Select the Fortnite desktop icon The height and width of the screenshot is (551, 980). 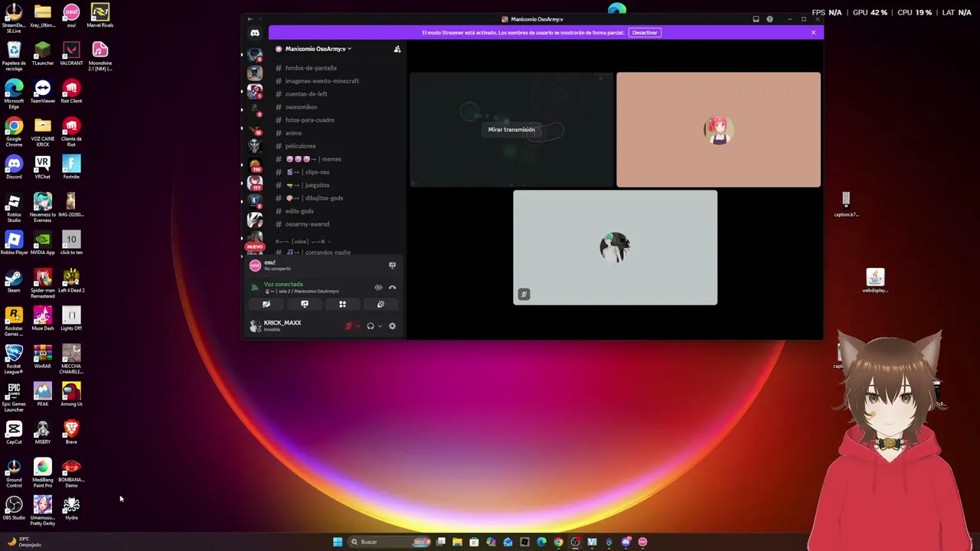[71, 168]
